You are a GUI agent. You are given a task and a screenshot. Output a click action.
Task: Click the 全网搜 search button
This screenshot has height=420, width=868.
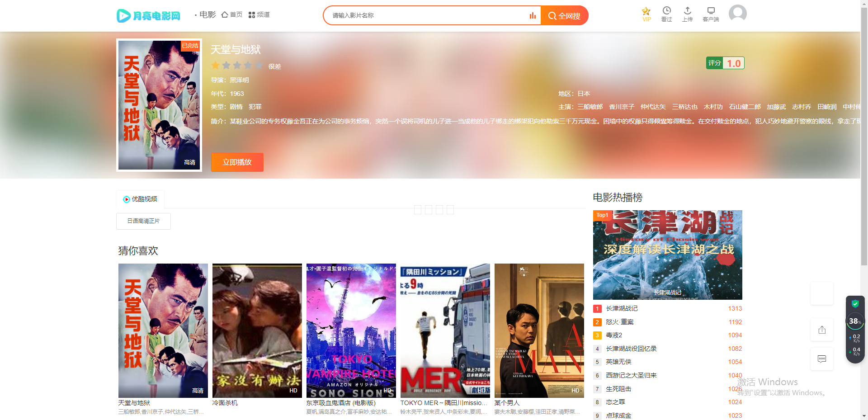tap(564, 16)
